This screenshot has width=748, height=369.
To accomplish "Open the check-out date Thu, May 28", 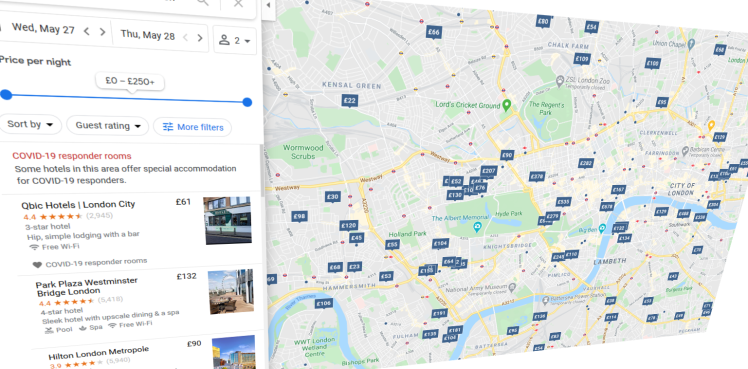I will tap(147, 35).
